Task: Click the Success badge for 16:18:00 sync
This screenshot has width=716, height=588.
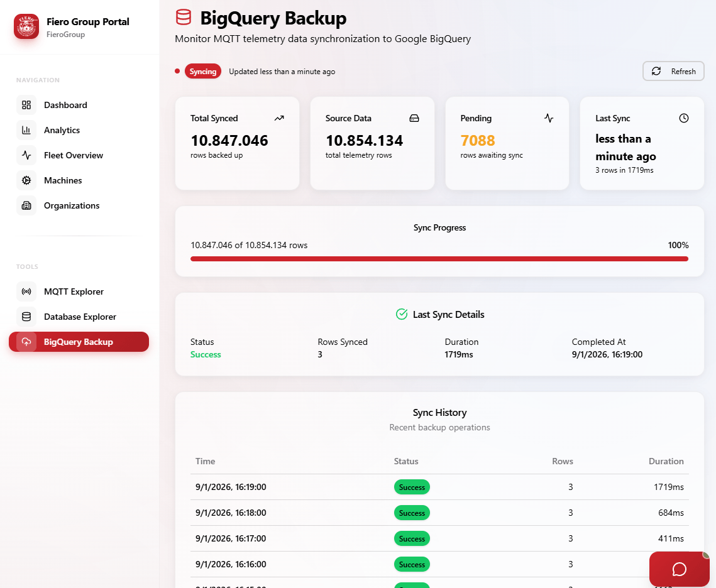Action: pos(412,513)
